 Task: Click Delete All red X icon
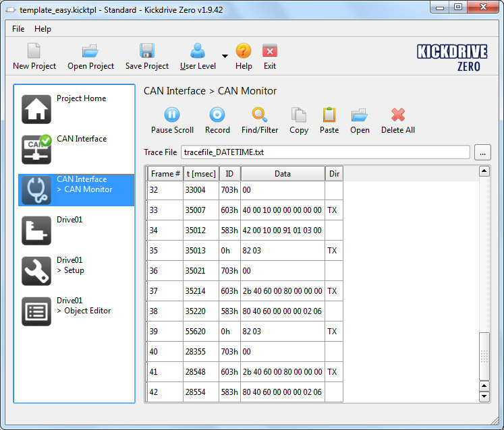pyautogui.click(x=398, y=115)
